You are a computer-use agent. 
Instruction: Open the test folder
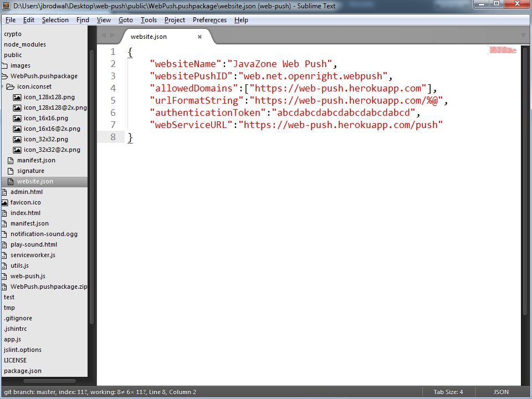[x=9, y=297]
